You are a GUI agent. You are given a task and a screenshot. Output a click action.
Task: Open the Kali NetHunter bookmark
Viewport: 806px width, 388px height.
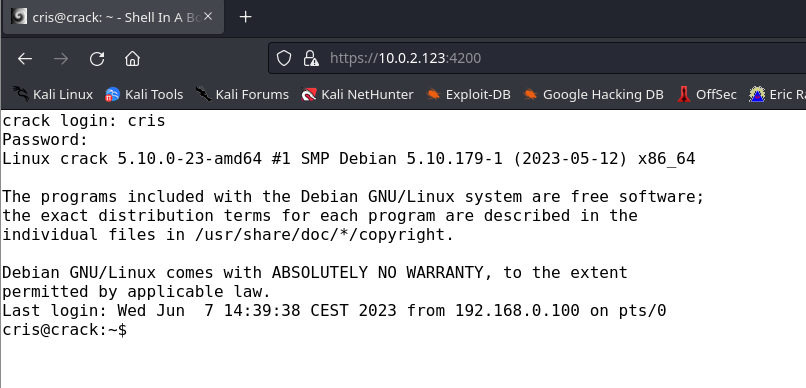pyautogui.click(x=357, y=95)
